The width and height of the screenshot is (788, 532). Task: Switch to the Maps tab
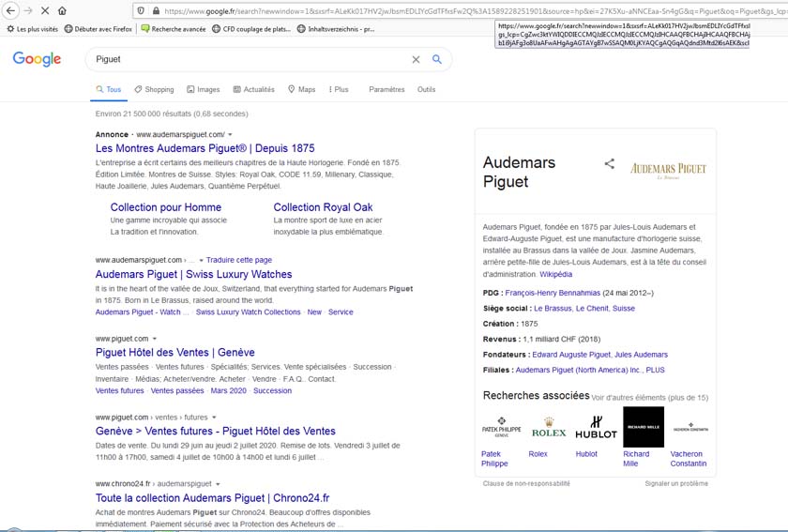coord(301,89)
